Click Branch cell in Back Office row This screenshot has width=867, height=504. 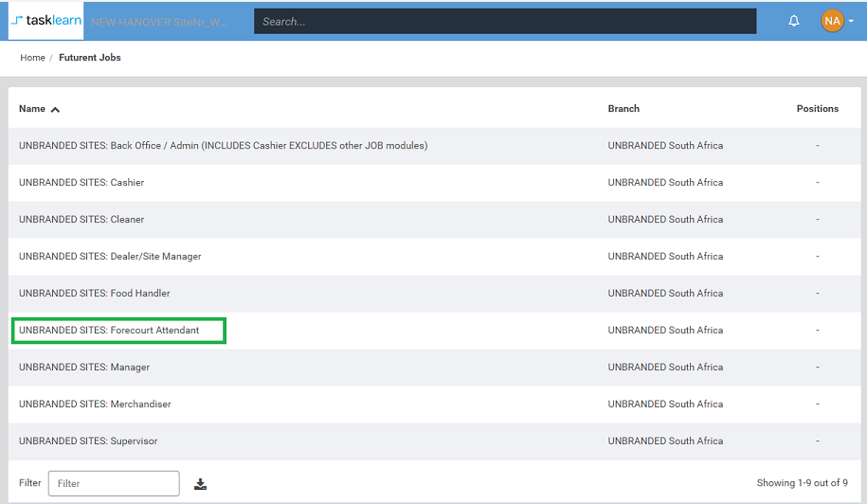click(665, 145)
